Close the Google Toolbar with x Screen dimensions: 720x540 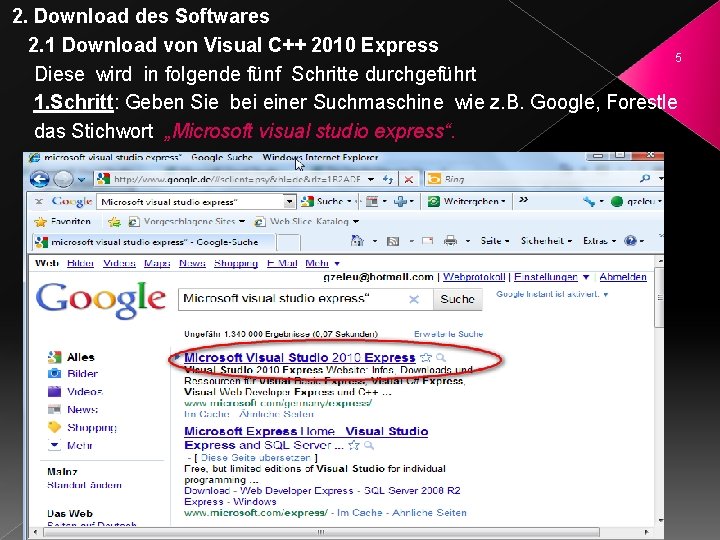point(39,201)
